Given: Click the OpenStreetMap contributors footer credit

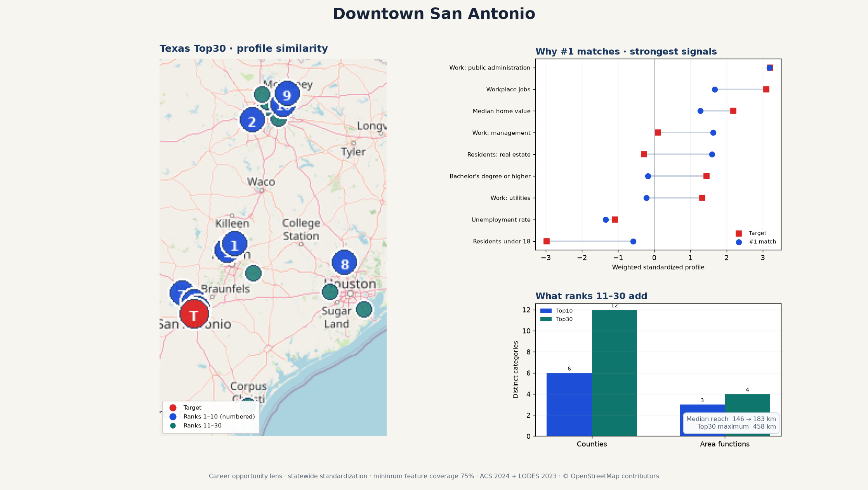Looking at the screenshot, I should click(611, 476).
